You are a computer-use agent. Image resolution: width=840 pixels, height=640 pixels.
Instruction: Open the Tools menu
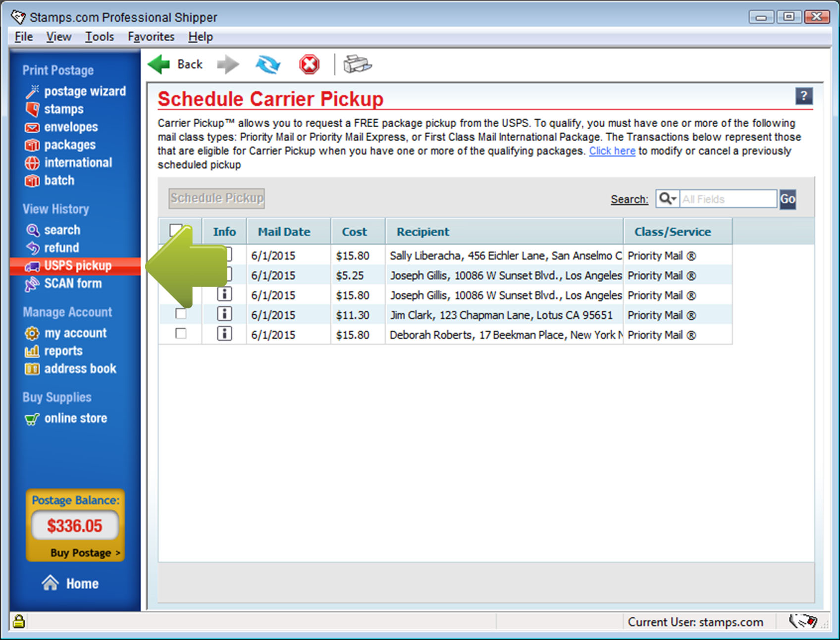tap(99, 37)
